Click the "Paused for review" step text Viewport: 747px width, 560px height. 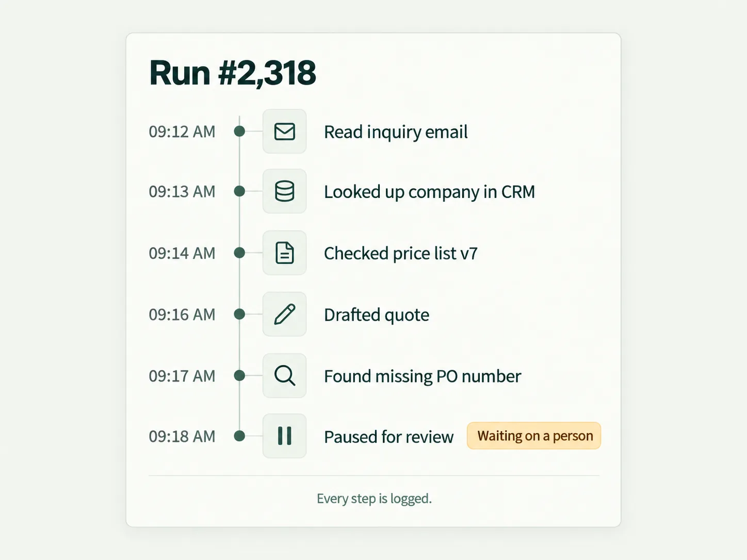[389, 437]
